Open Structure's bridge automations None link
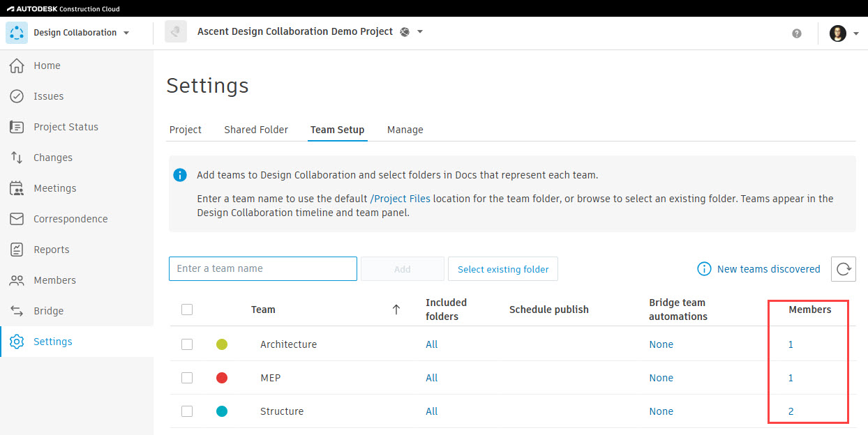Viewport: 868px width, 435px height. coord(661,411)
